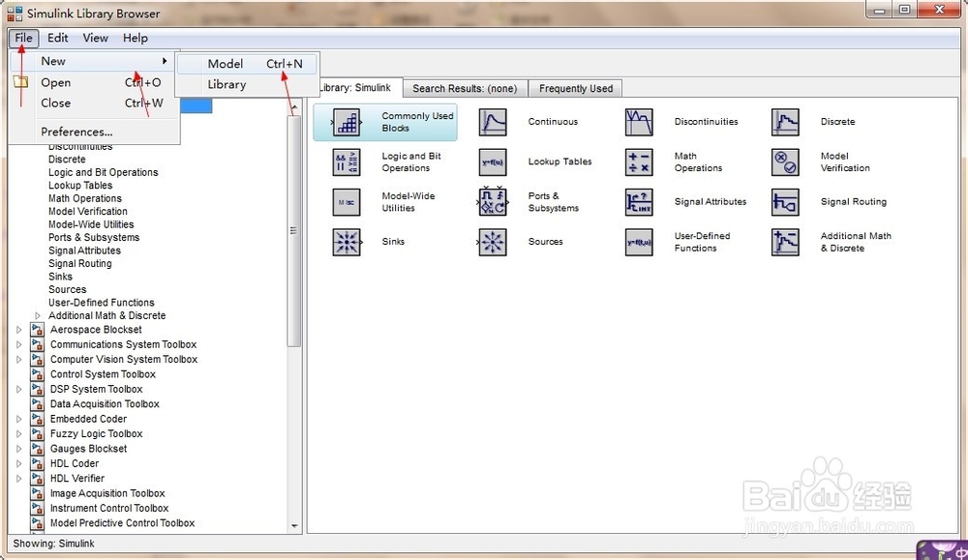This screenshot has height=560, width=968.
Task: Click the Data Acquisition Toolbox library icon
Action: [37, 404]
